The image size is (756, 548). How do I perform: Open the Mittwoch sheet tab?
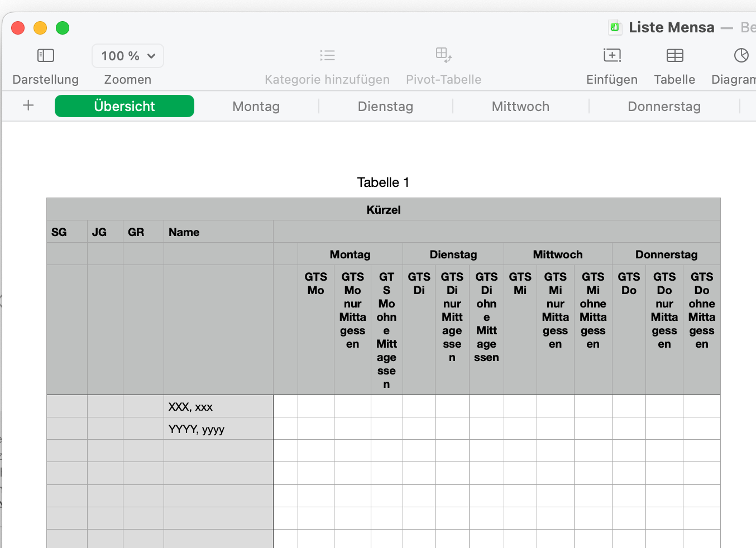[x=520, y=107]
